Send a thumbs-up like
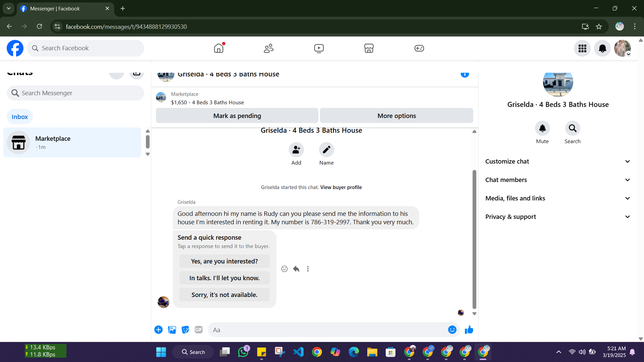This screenshot has width=644, height=362. pos(469,330)
